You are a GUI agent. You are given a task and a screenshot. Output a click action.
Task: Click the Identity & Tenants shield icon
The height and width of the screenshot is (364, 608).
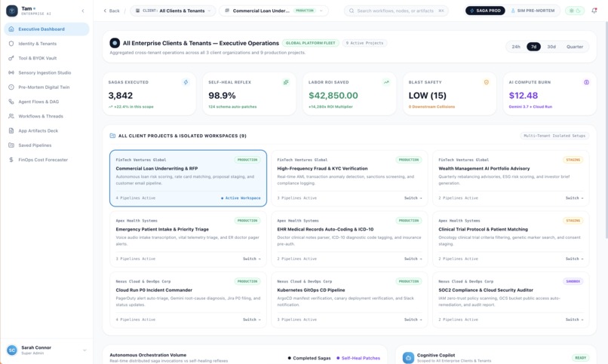[x=11, y=44]
